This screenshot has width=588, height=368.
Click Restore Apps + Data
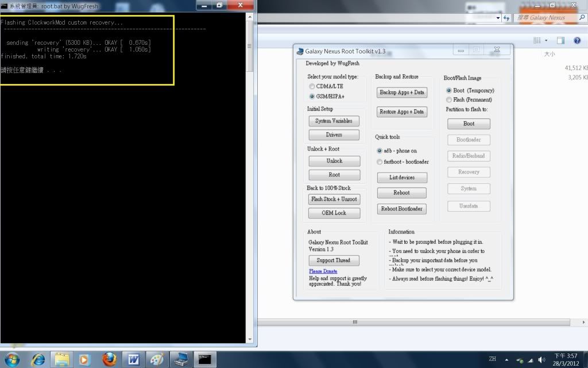pyautogui.click(x=401, y=112)
